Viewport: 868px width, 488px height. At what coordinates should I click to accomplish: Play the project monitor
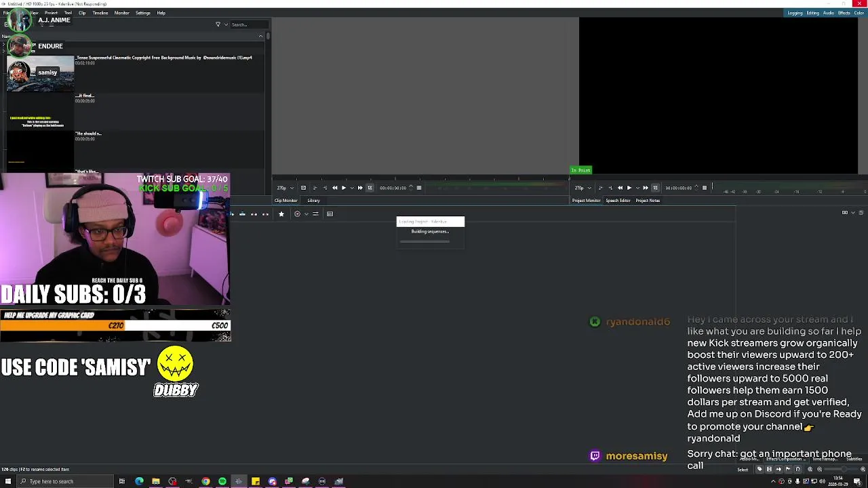click(629, 188)
